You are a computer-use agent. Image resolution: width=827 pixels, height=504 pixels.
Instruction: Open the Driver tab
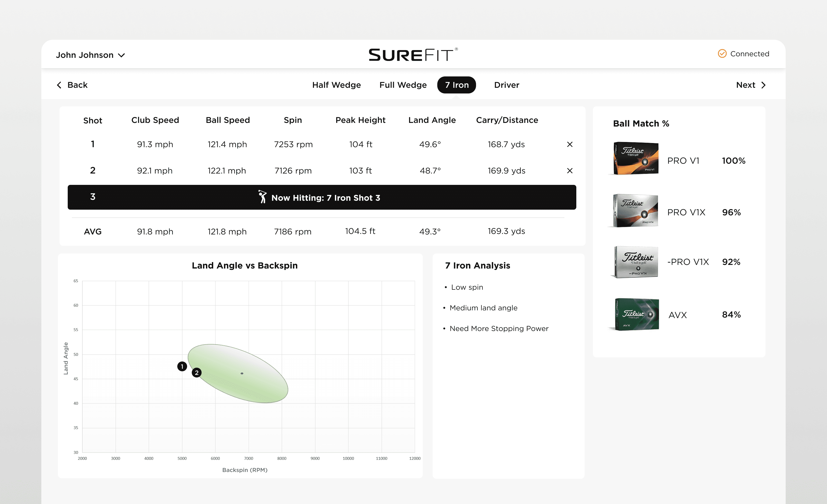pos(507,85)
